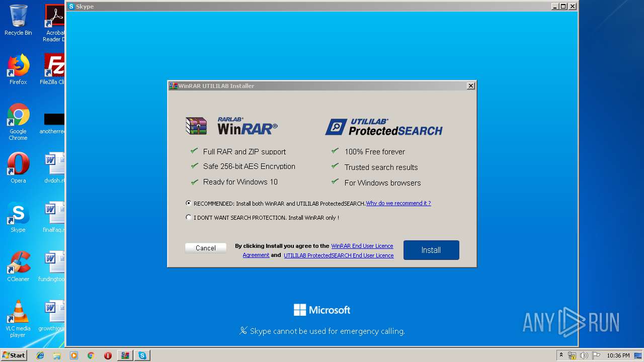
Task: Click 'Safe 256-bit AES Encryption' text
Action: [249, 166]
